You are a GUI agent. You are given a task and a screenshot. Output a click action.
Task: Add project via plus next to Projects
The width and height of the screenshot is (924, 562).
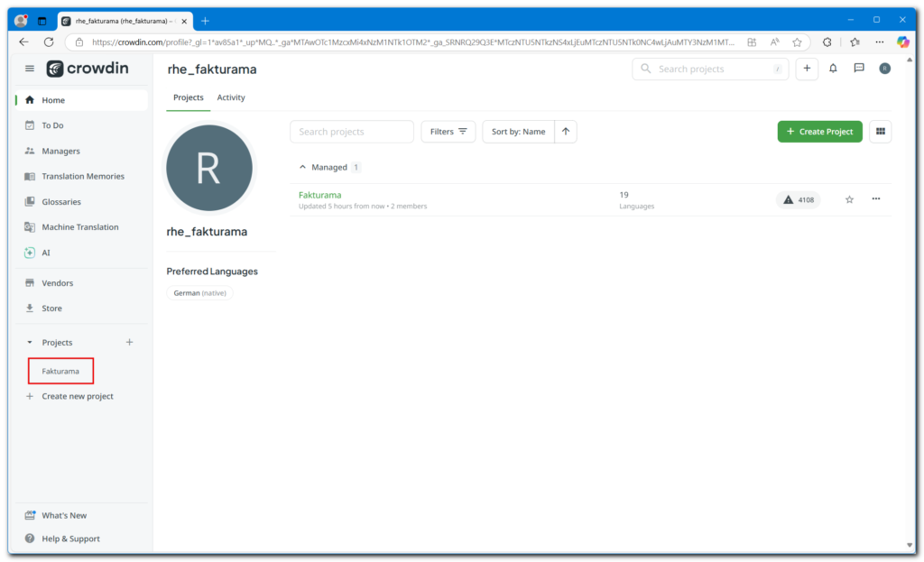[130, 342]
